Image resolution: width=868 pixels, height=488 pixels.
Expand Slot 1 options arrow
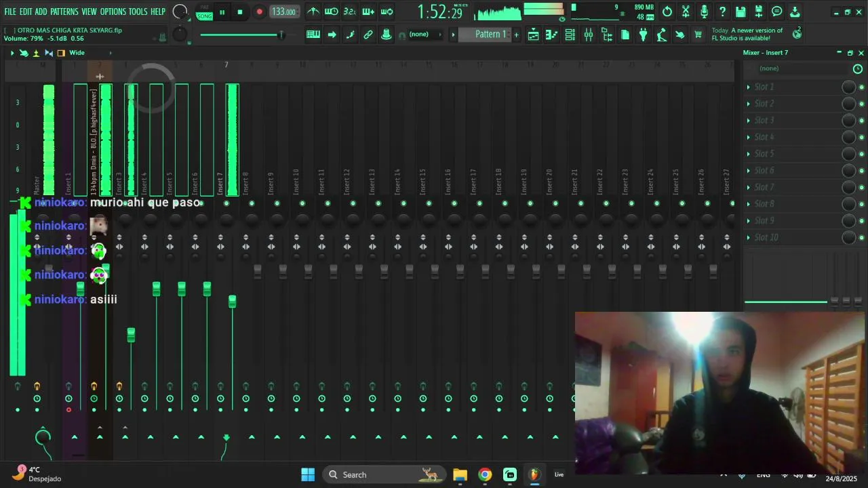point(749,87)
